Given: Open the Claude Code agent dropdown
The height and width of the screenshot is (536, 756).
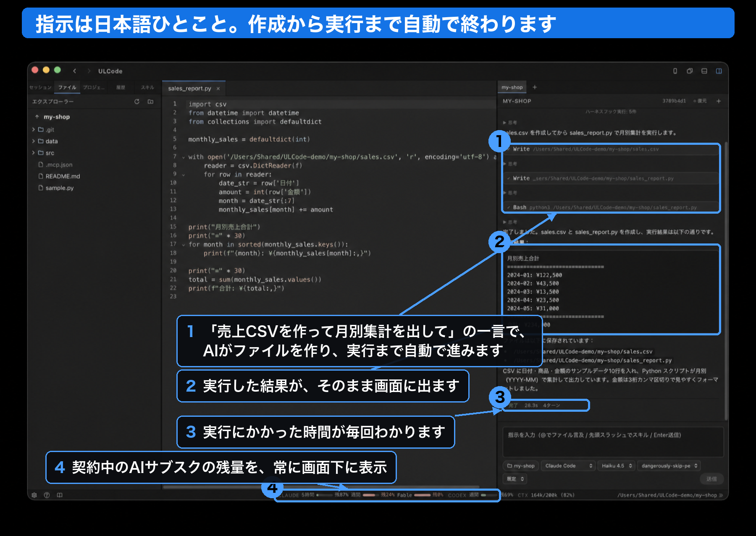Looking at the screenshot, I should pos(569,466).
